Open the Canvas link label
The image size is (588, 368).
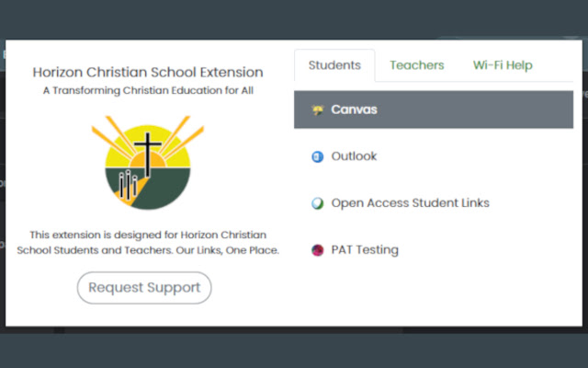[355, 110]
